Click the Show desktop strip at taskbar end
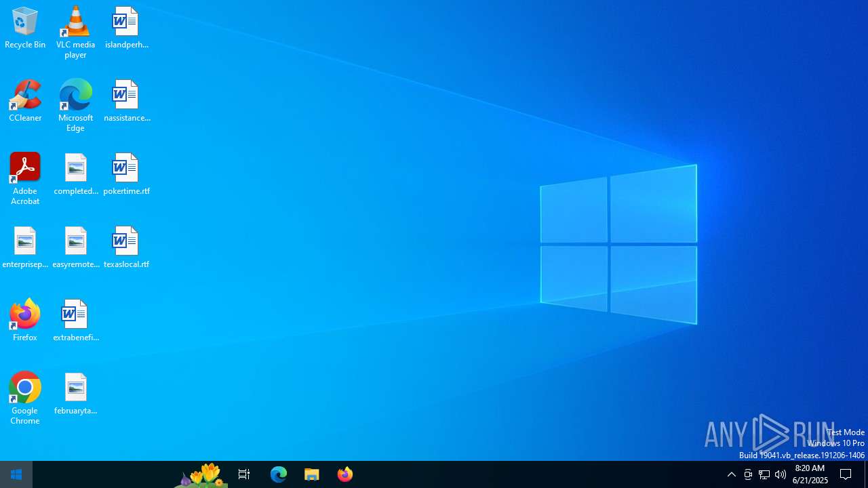 (x=866, y=474)
